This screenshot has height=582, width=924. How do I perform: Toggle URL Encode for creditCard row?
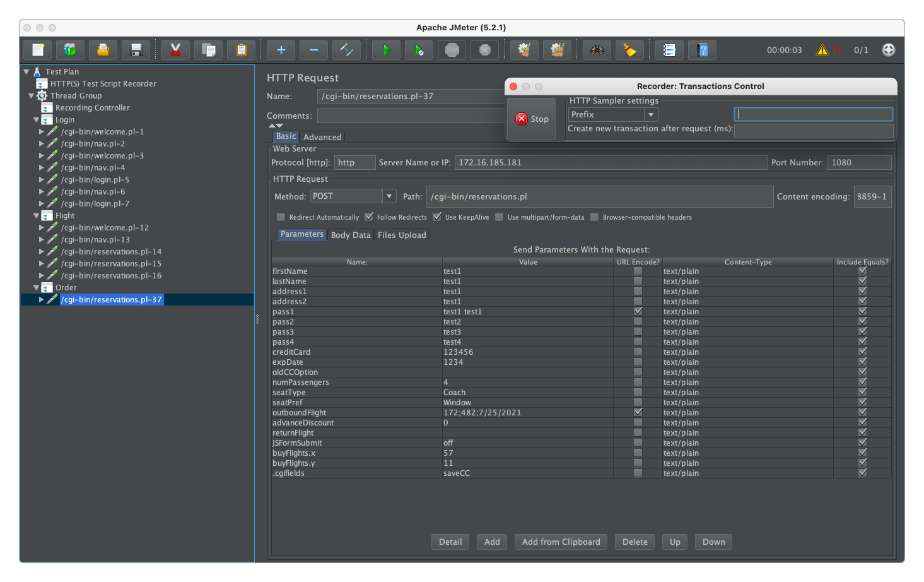[638, 352]
